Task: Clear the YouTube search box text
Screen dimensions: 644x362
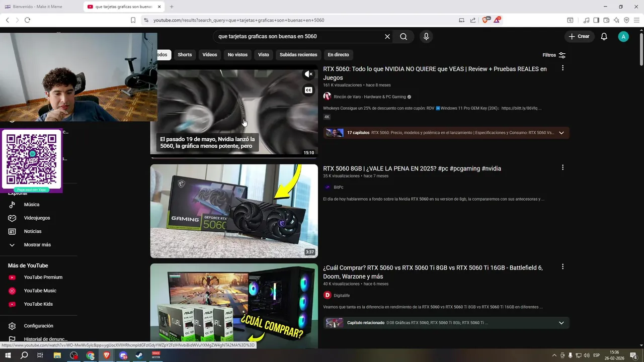Action: click(x=387, y=37)
